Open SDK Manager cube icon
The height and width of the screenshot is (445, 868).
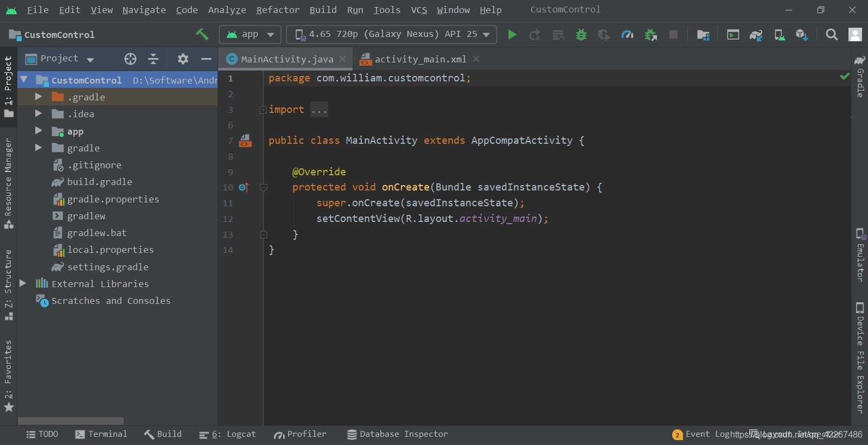click(802, 35)
